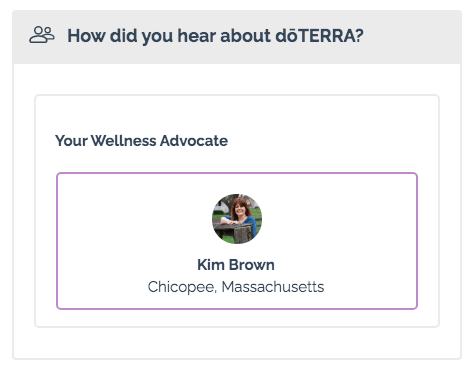Click the "Your Wellness Advocate" label
This screenshot has height=372, width=472.
pyautogui.click(x=142, y=141)
